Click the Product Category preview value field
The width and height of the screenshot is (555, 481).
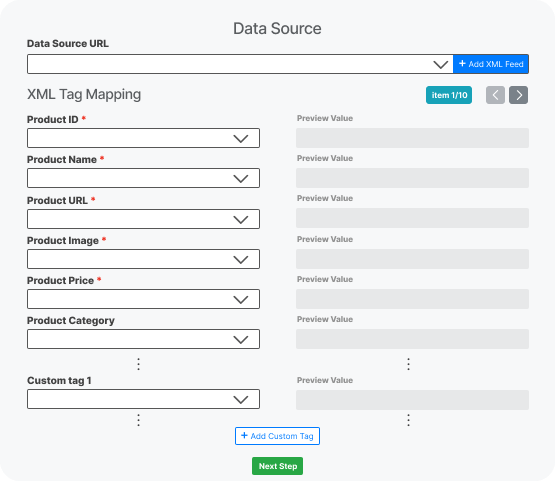412,339
